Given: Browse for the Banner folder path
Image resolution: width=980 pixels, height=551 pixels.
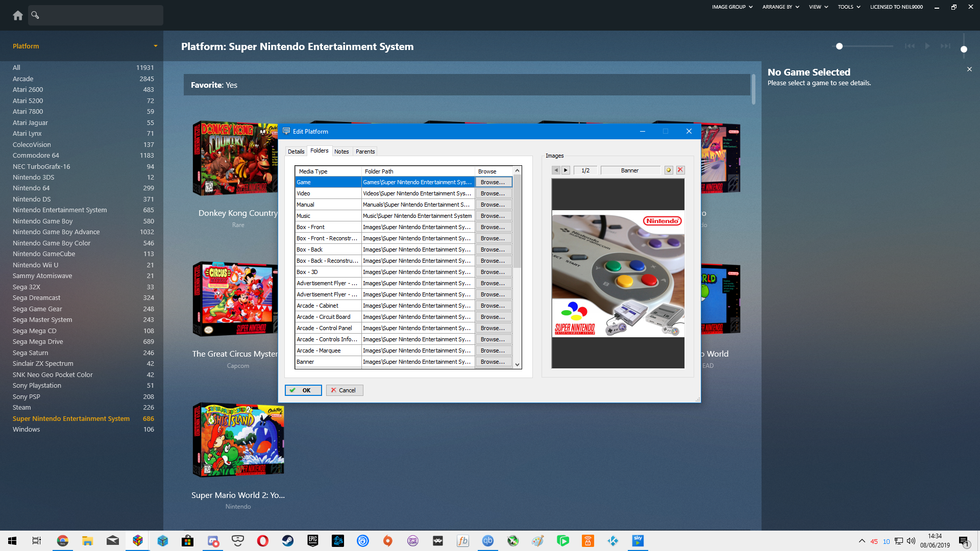Looking at the screenshot, I should (493, 362).
